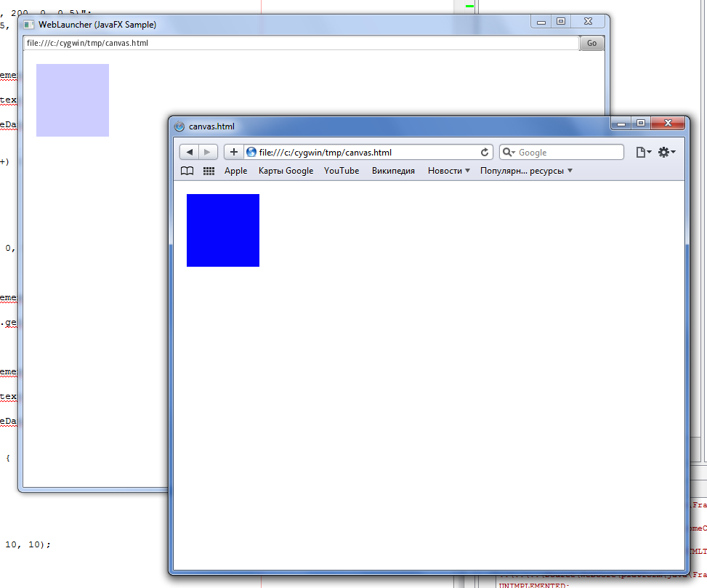Open the search engine magnifier dropdown
707x588 pixels.
508,153
